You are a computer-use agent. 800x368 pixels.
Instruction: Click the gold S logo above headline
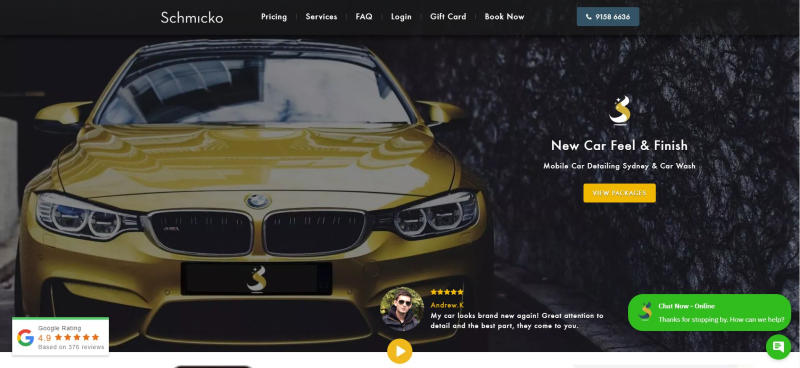[619, 110]
